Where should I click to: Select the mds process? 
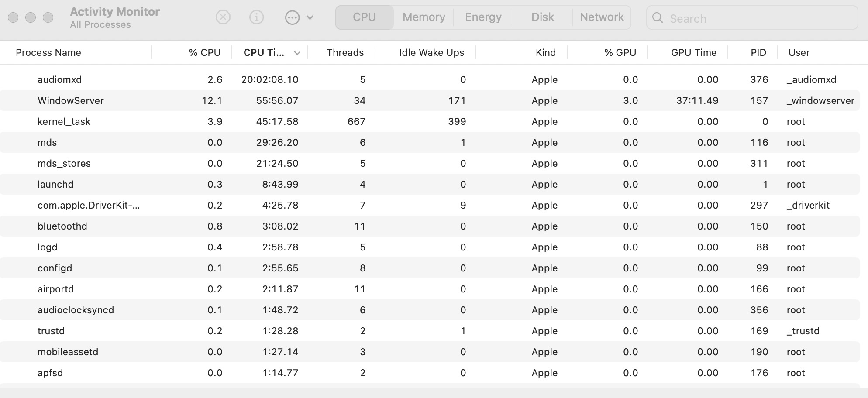[x=430, y=142]
